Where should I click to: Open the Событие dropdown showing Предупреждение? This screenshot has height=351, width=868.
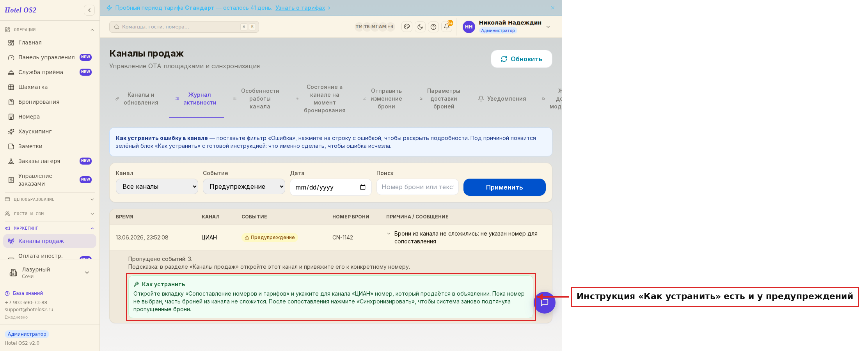pyautogui.click(x=244, y=186)
